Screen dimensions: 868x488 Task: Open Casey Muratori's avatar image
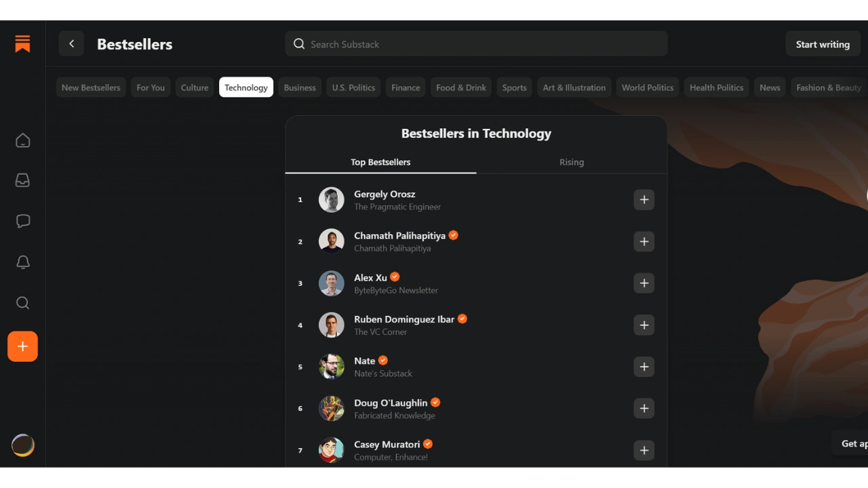point(332,450)
